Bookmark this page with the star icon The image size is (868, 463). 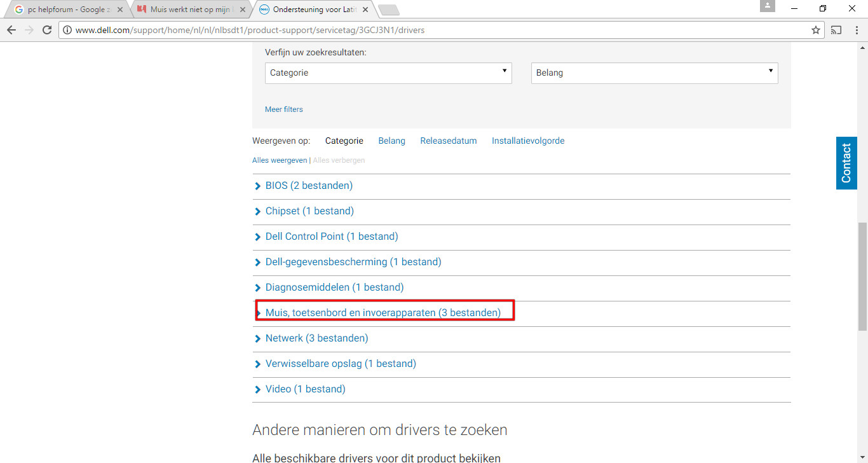(816, 30)
